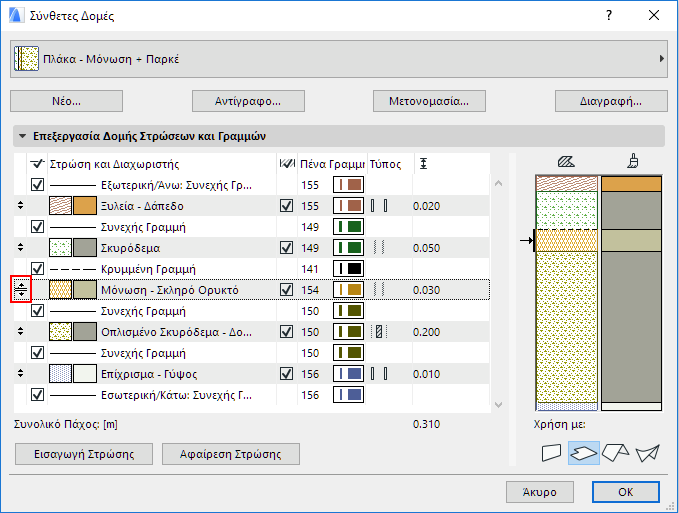Open pen color selector for Επίχρισμα - Γύψος row
The height and width of the screenshot is (513, 679).
pyautogui.click(x=348, y=374)
